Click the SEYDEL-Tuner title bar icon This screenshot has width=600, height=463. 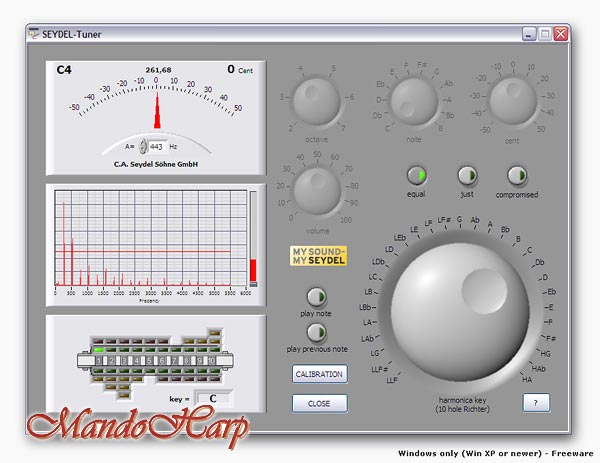coord(34,34)
